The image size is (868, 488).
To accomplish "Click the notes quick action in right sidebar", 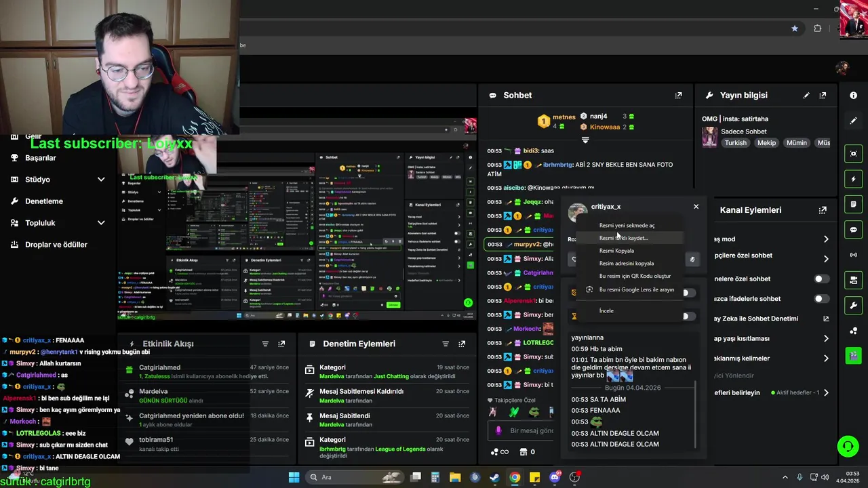I will tap(853, 204).
